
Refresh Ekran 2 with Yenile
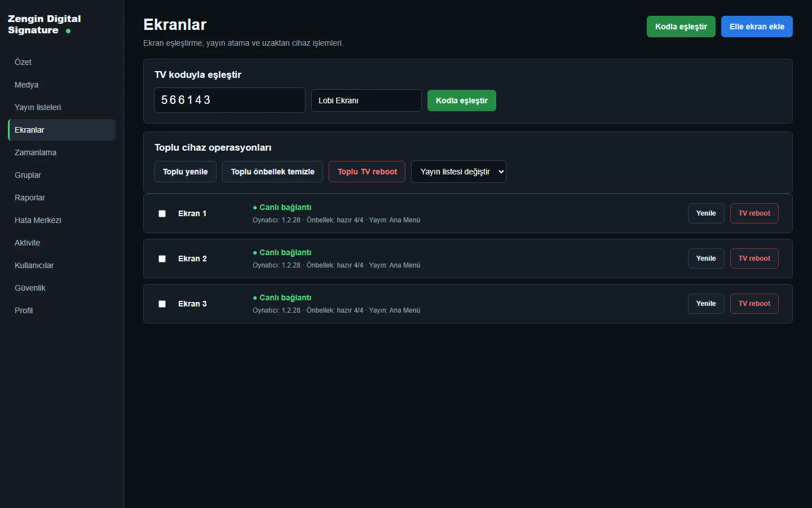coord(706,259)
